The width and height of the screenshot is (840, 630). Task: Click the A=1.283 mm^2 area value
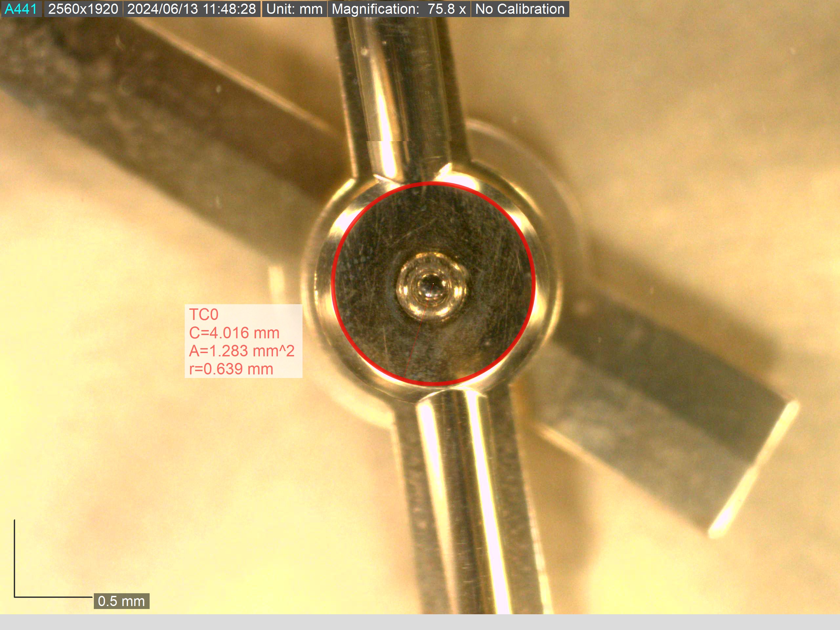[x=241, y=350]
